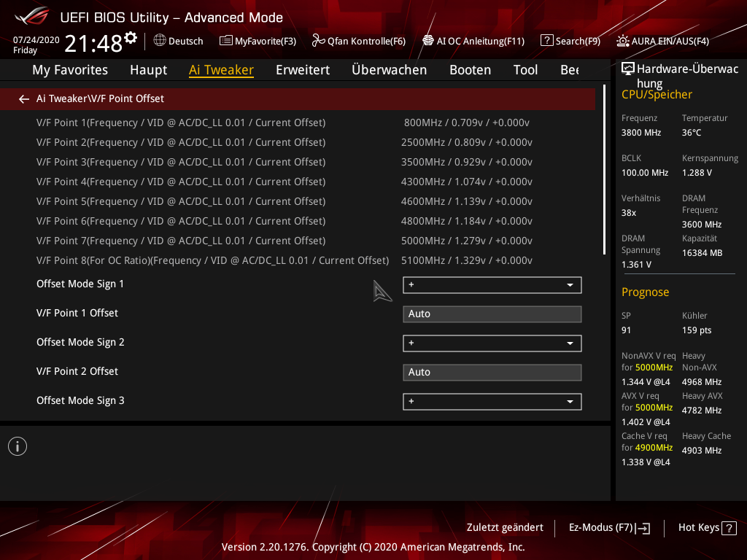The width and height of the screenshot is (747, 560).
Task: Click the vertical scrollbar of settings list
Action: pyautogui.click(x=604, y=169)
